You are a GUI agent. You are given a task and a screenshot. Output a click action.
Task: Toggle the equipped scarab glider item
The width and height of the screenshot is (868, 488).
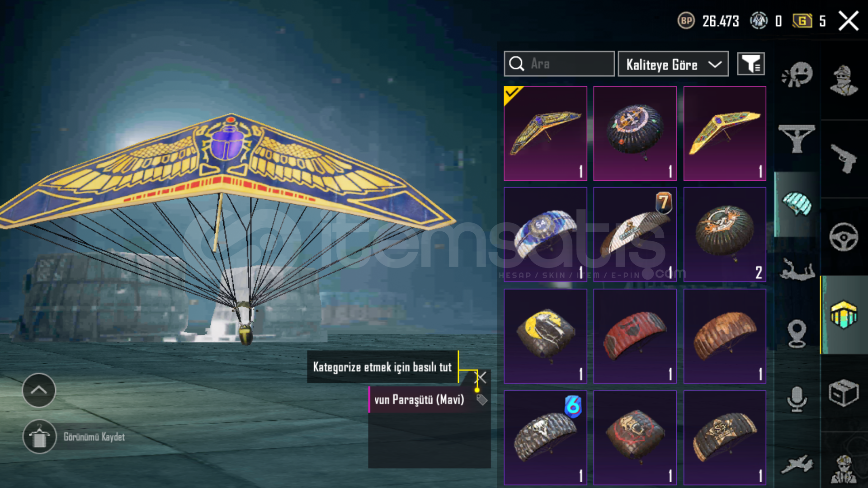[545, 133]
